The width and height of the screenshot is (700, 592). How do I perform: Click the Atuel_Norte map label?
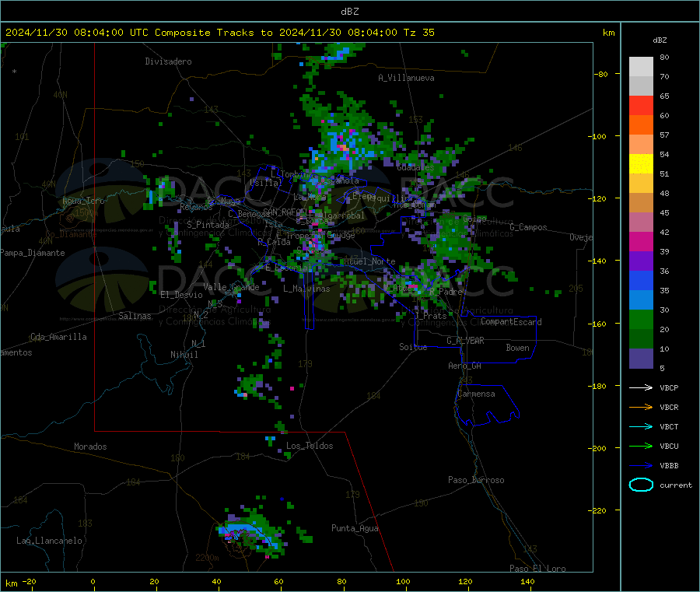(369, 261)
